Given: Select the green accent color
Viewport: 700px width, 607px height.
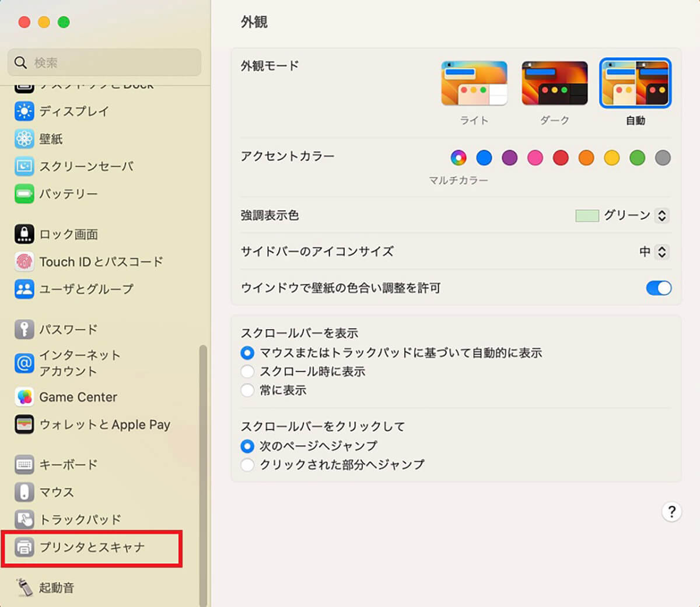Looking at the screenshot, I should pyautogui.click(x=637, y=158).
